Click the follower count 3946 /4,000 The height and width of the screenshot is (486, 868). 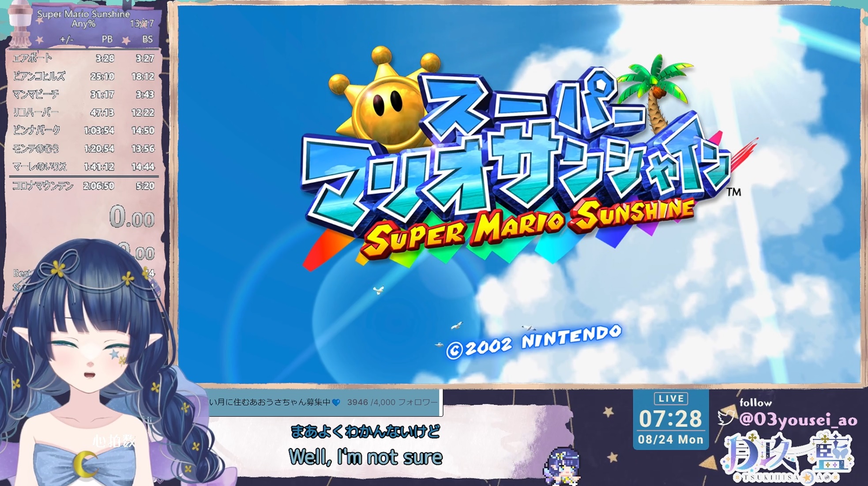click(x=371, y=402)
